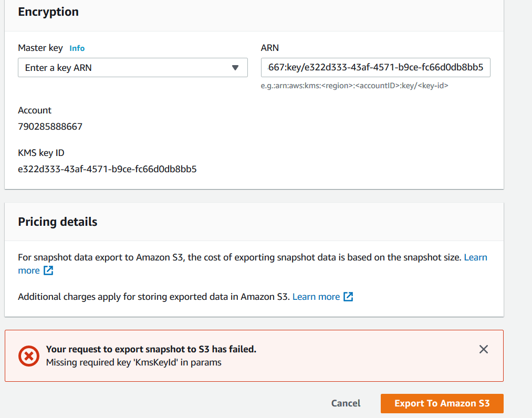Place cursor in the key ARN field
This screenshot has height=418, width=532.
point(375,67)
